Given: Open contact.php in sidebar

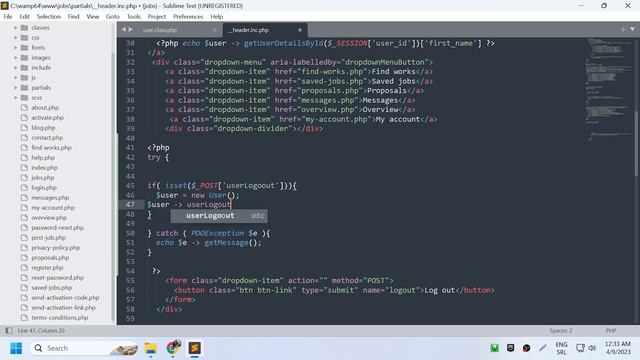Looking at the screenshot, I should (47, 138).
